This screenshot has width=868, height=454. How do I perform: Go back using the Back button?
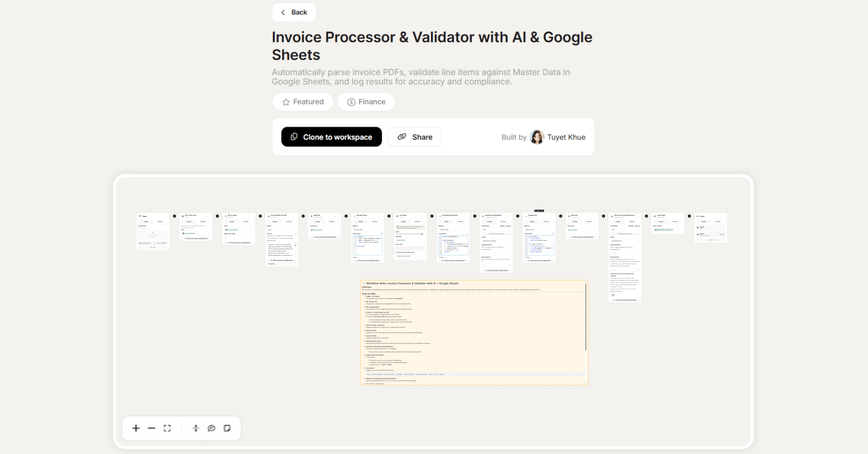click(x=294, y=12)
